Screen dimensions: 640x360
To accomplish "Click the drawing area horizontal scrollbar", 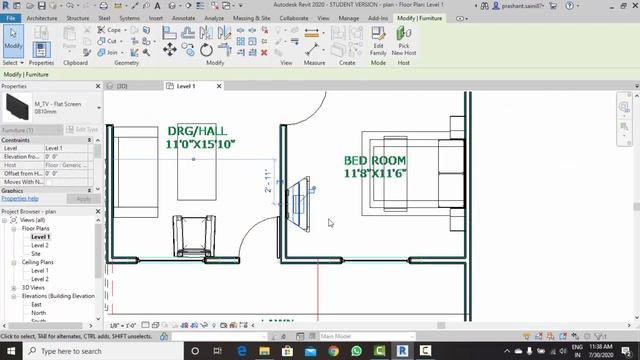I will pyautogui.click(x=441, y=325).
